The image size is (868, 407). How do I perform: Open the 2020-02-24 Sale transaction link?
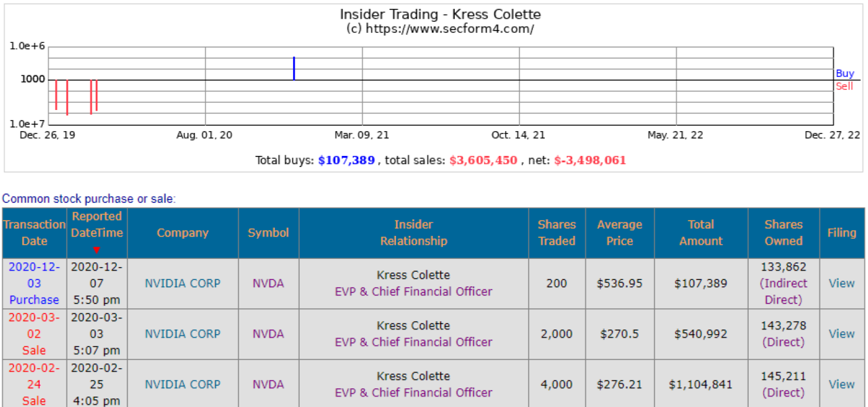(x=34, y=385)
